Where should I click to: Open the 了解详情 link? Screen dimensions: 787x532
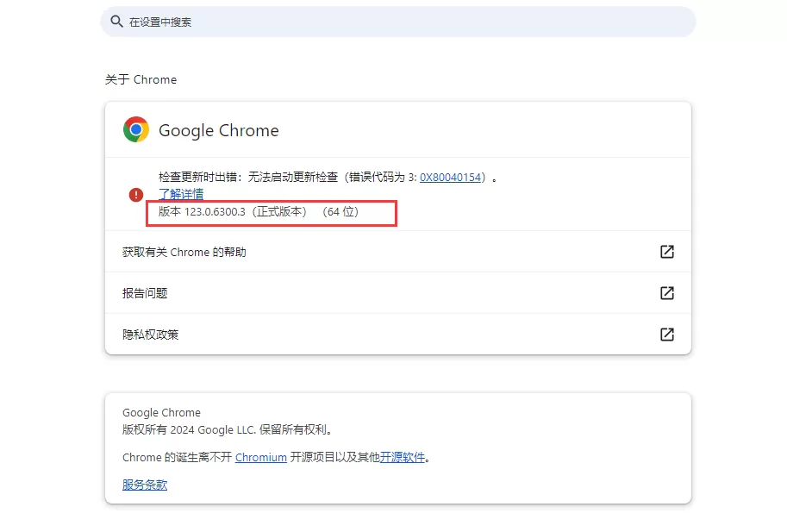click(181, 194)
